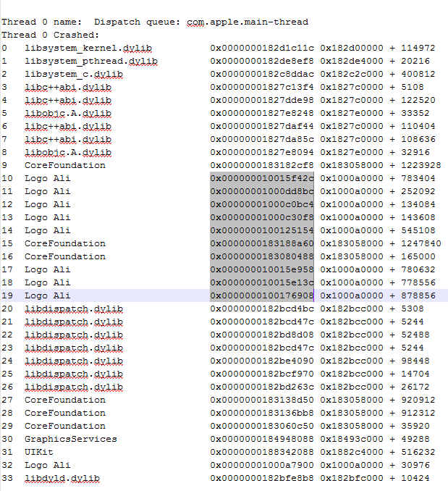The image size is (448, 491).
Task: Click highlighted address 0x0000000100176908
Action: [x=262, y=295]
